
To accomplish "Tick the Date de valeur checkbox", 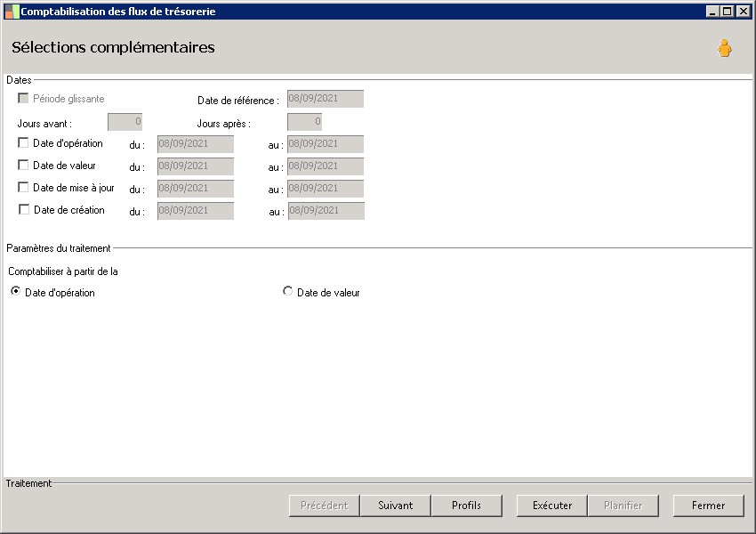I will click(x=24, y=165).
